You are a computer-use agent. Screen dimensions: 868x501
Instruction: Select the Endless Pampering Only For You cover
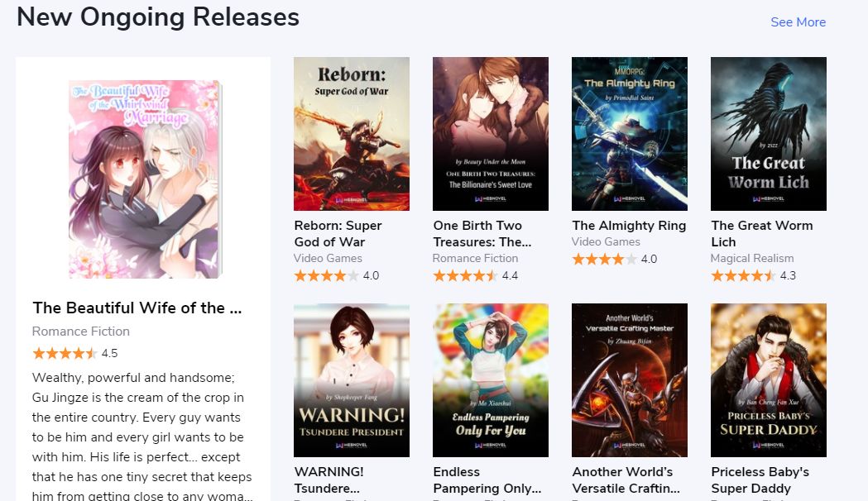[x=491, y=380]
